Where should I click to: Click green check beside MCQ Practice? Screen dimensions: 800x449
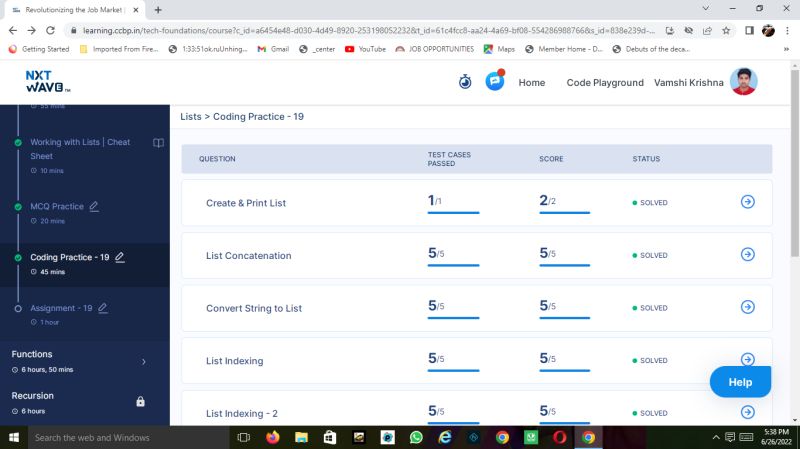[18, 207]
